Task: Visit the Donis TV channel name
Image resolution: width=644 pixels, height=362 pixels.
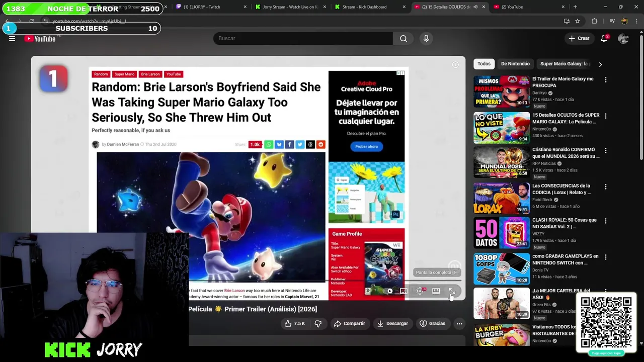Action: pyautogui.click(x=540, y=270)
